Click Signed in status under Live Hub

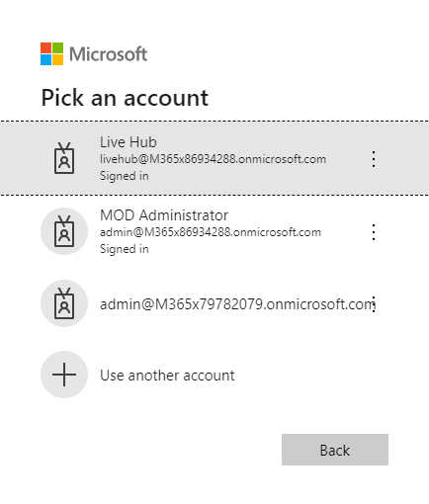click(125, 176)
